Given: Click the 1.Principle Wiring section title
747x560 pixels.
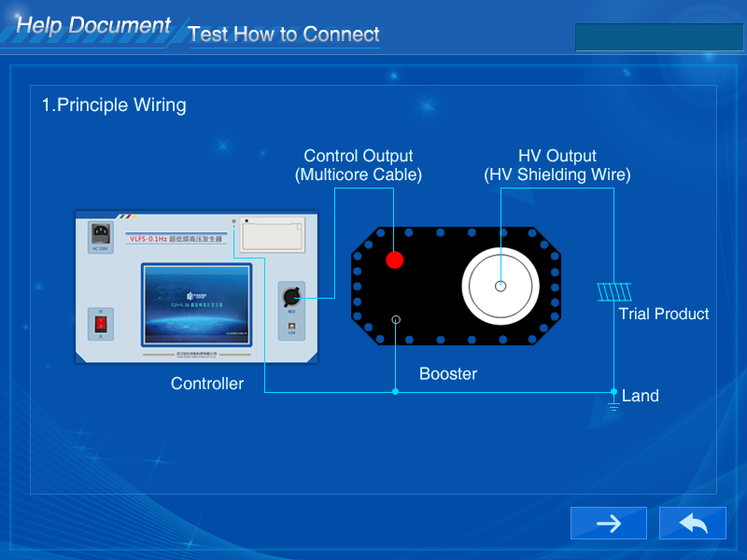Looking at the screenshot, I should coord(114,105).
